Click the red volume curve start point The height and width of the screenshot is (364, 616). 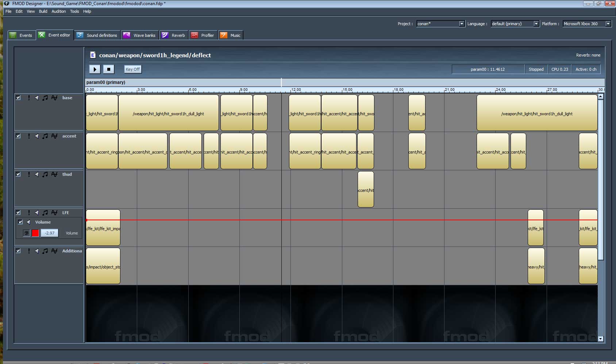tap(87, 220)
